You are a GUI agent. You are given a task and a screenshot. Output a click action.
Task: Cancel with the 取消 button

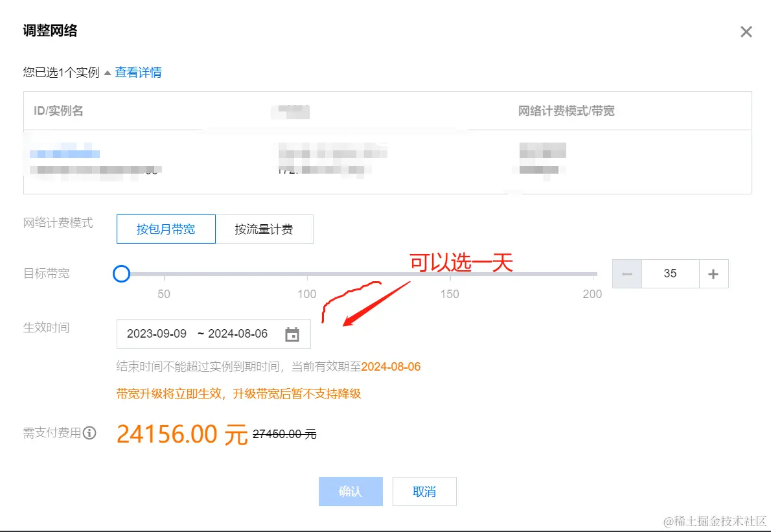(424, 491)
